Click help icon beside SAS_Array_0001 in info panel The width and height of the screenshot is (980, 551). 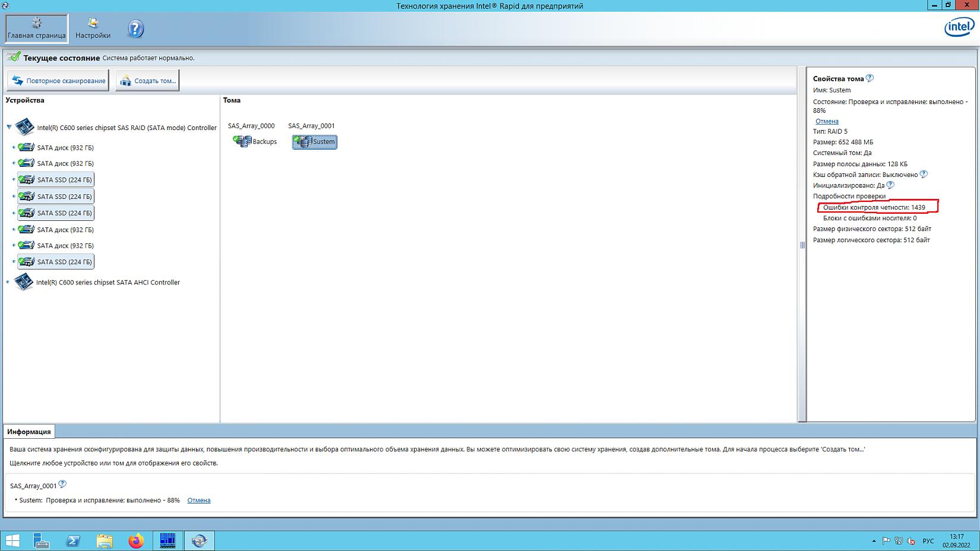point(62,484)
